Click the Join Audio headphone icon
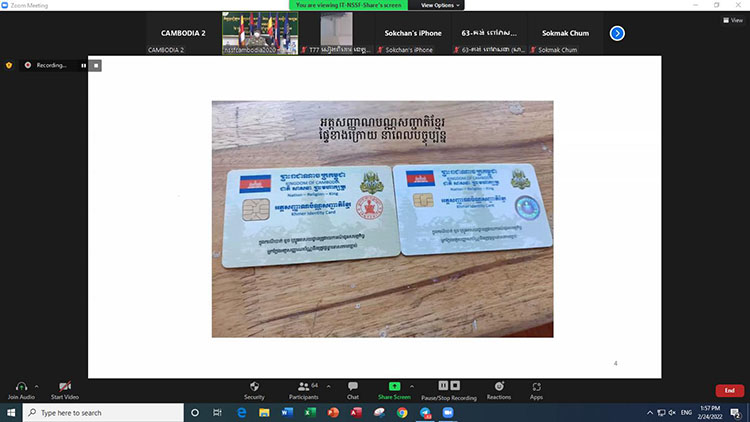 pyautogui.click(x=19, y=386)
